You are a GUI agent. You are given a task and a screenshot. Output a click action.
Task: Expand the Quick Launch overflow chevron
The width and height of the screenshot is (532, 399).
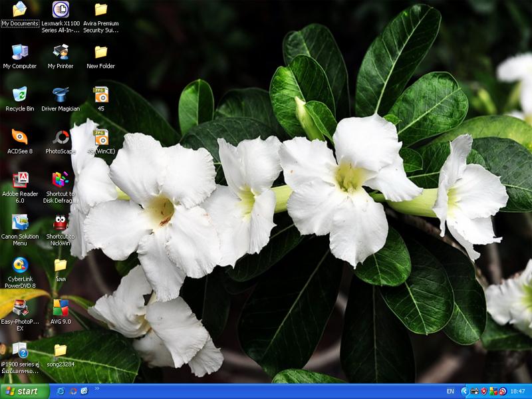point(97,388)
